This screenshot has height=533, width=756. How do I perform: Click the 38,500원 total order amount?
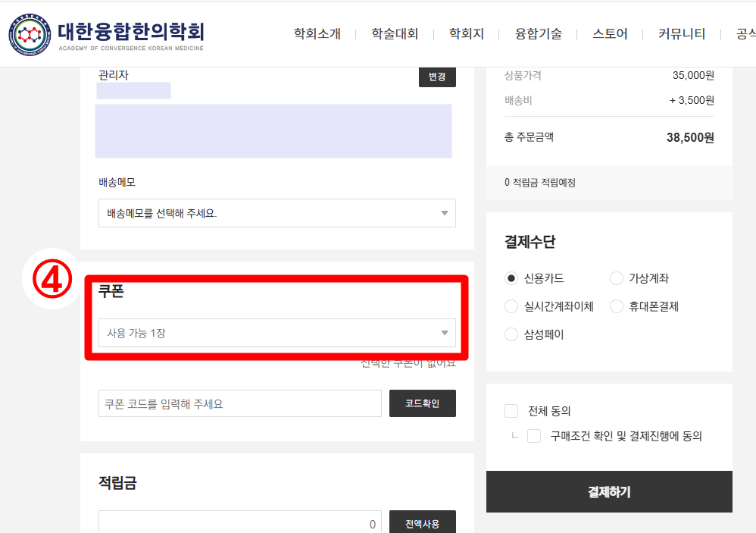click(x=690, y=137)
